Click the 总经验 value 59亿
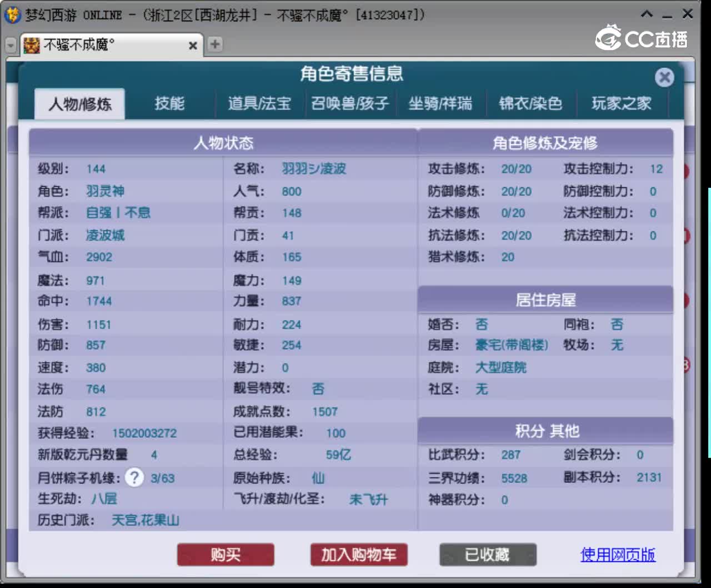This screenshot has width=711, height=588. 338,455
